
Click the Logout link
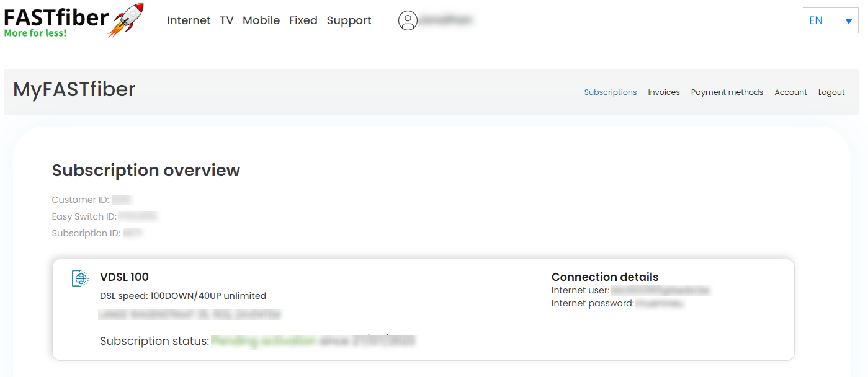click(831, 92)
